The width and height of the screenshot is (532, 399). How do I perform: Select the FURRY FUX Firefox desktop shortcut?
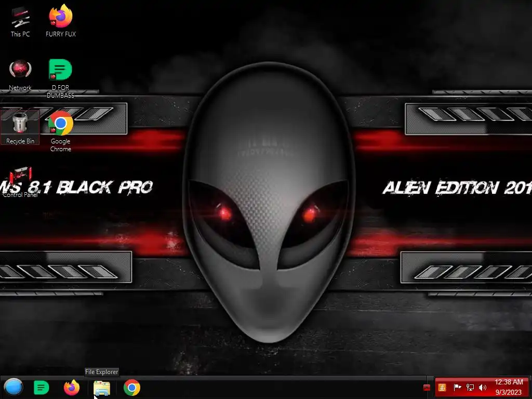61,20
